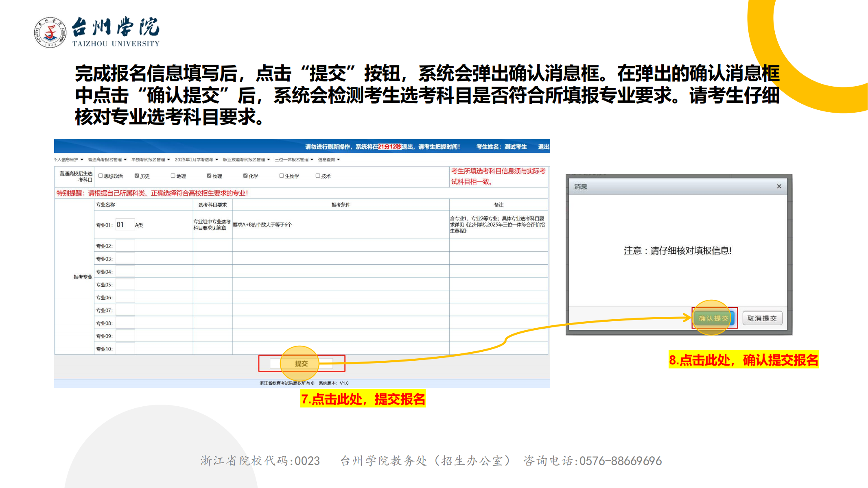Screen dimensions: 868x488
Task: Click the 选考科目要求 column header
Action: pos(212,205)
